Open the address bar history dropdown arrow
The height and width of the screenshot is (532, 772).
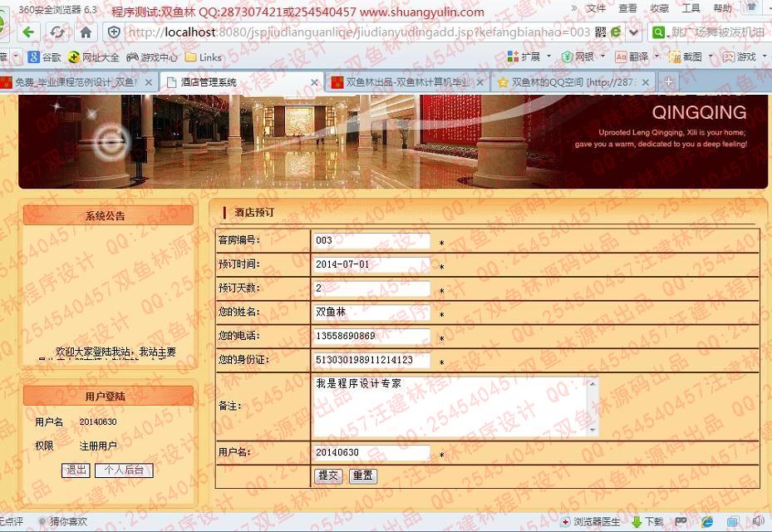click(634, 32)
